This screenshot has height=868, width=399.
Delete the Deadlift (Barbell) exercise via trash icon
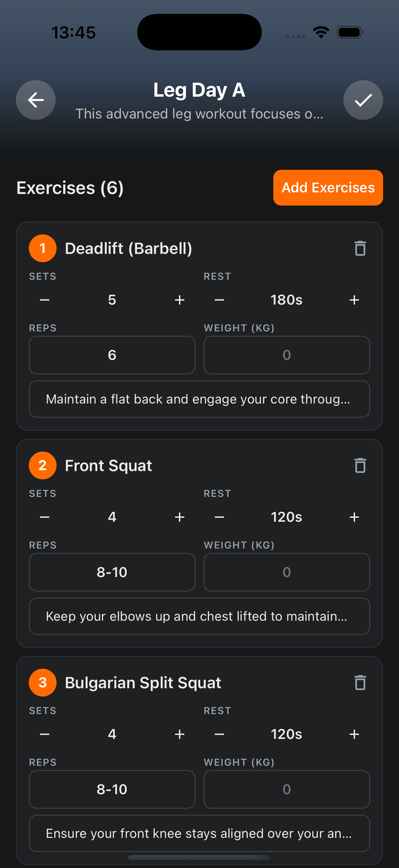tap(360, 248)
